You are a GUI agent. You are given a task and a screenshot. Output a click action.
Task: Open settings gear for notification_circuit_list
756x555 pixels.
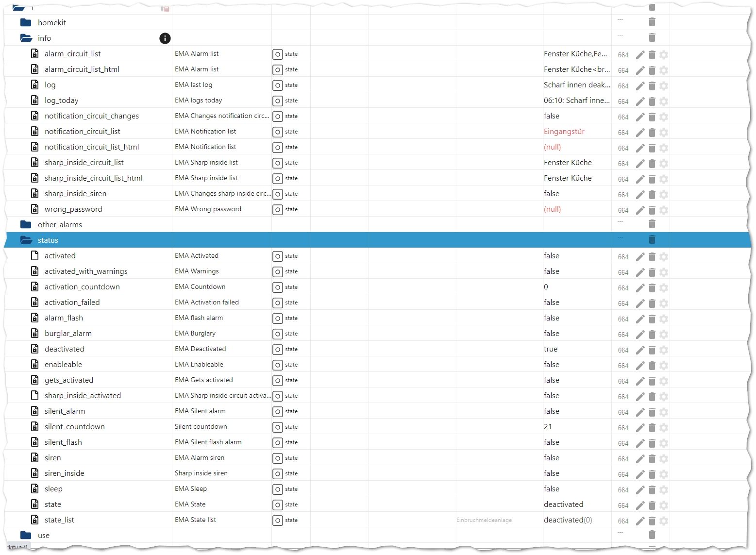pos(664,133)
